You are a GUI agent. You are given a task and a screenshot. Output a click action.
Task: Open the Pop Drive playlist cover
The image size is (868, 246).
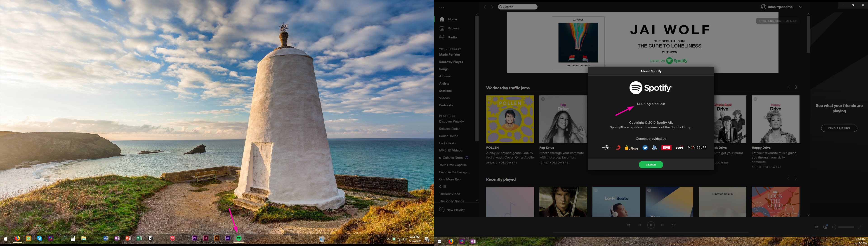click(x=563, y=119)
